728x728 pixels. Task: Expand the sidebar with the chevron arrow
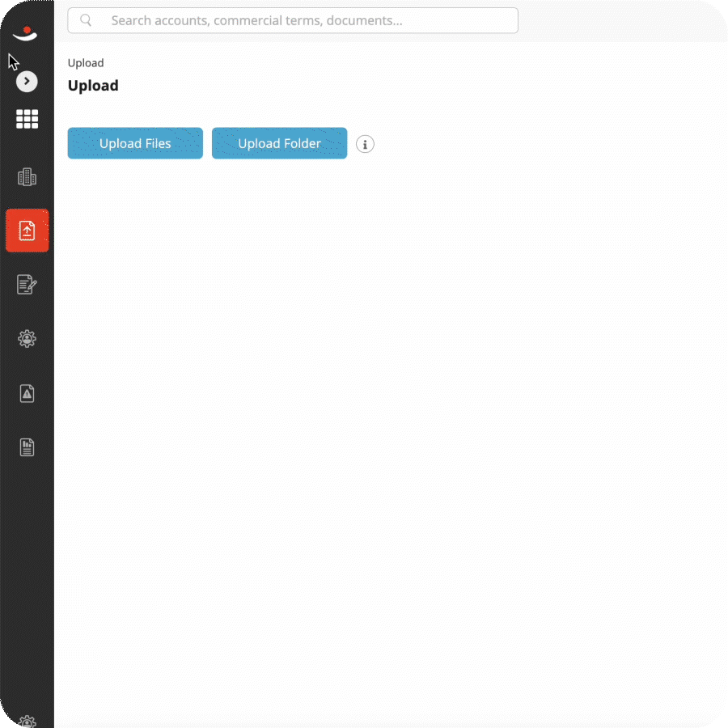coord(27,82)
